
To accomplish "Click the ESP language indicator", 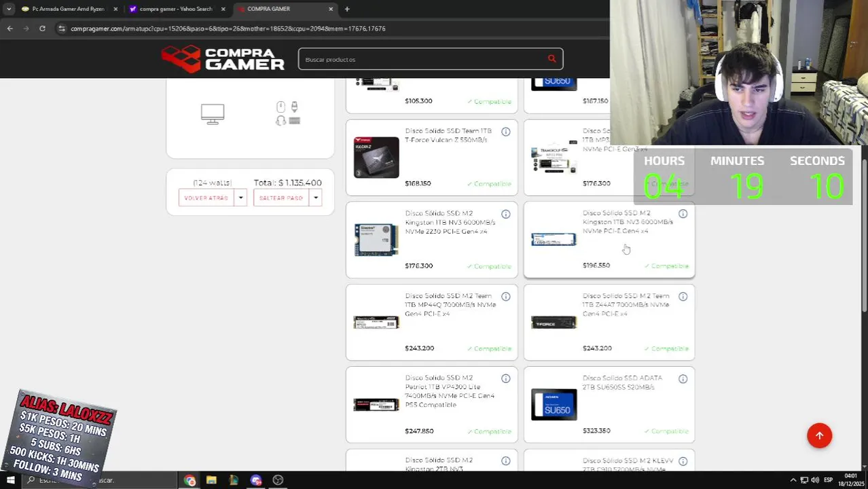I will (828, 480).
